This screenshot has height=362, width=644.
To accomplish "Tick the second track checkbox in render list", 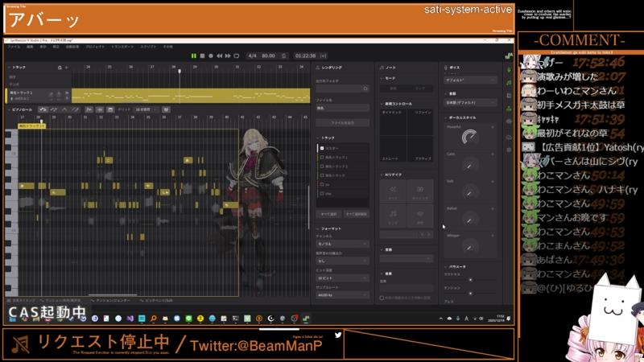I will 322,166.
